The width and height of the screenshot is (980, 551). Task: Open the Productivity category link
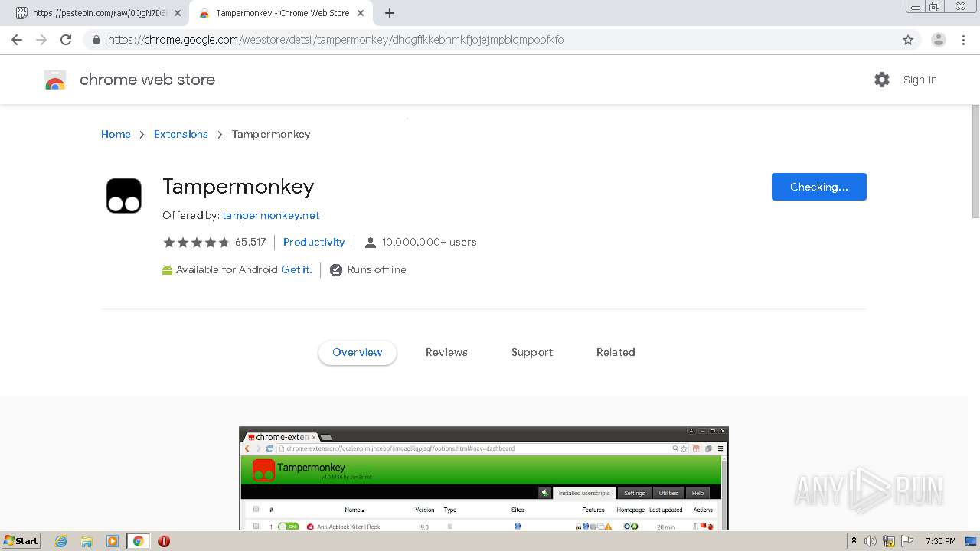coord(314,242)
